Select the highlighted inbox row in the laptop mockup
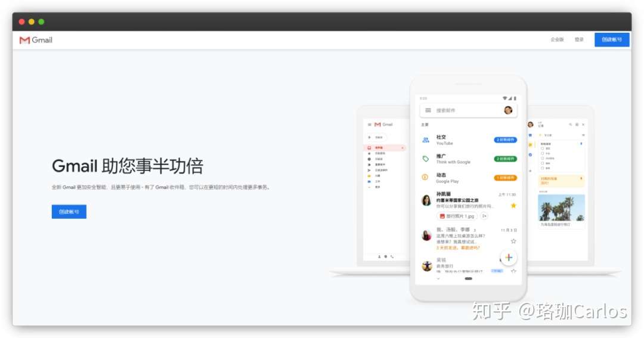 (385, 147)
